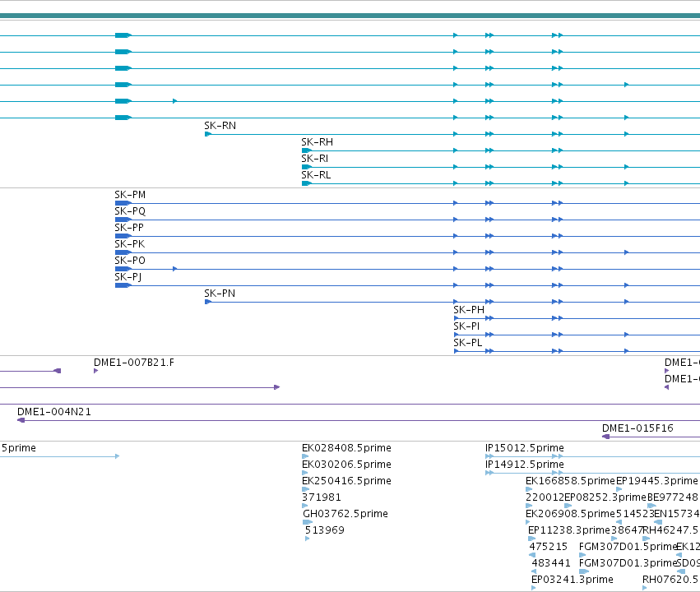Select the SK-PJ transcript label
The height and width of the screenshot is (592, 700).
[128, 277]
